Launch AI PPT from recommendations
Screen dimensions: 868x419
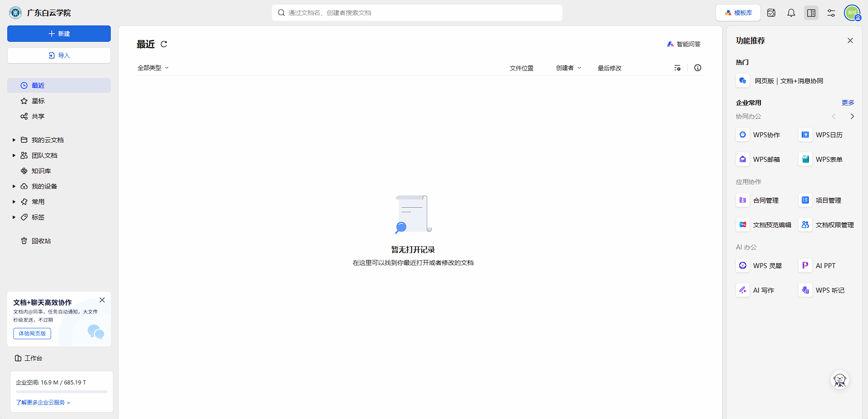pyautogui.click(x=805, y=266)
